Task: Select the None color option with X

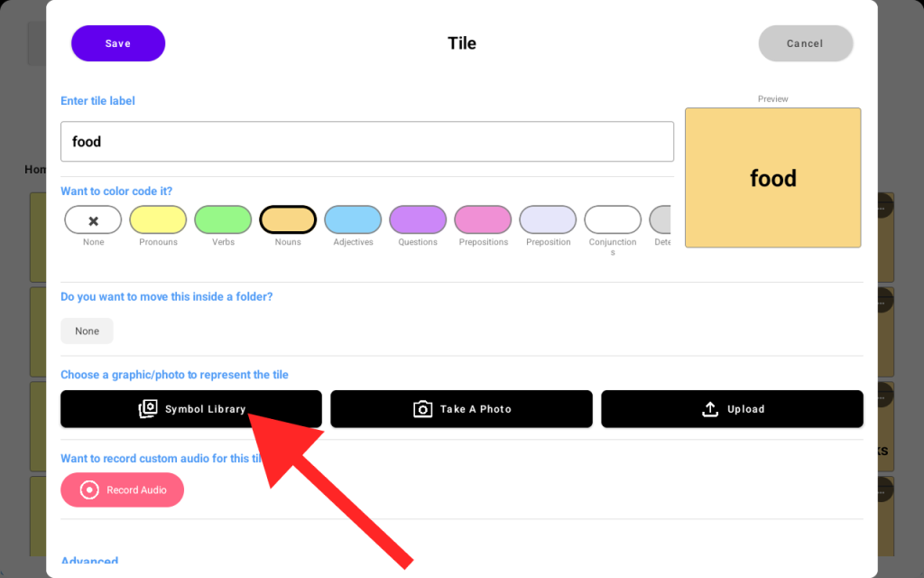Action: pyautogui.click(x=93, y=219)
